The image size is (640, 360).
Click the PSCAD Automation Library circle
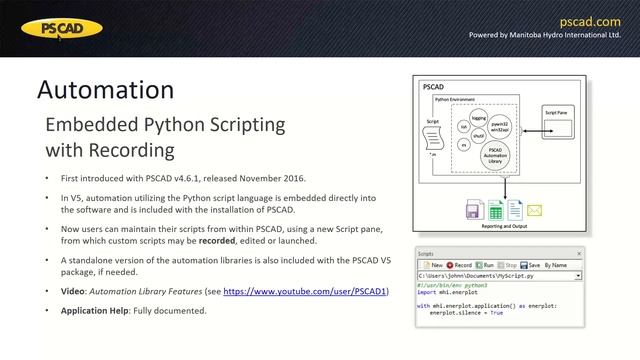[x=495, y=156]
